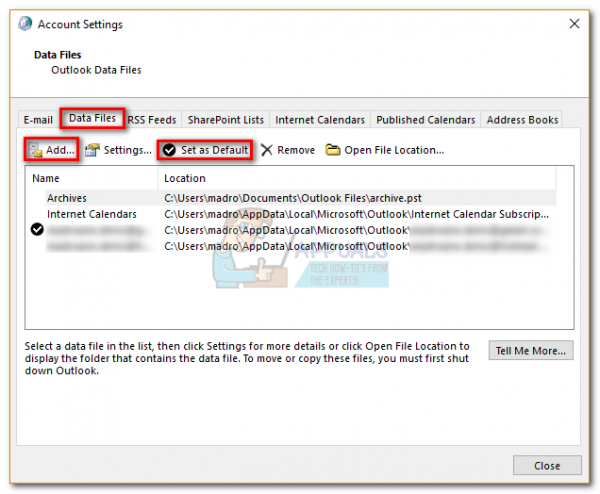Click the Account Settings globe icon

[x=25, y=24]
